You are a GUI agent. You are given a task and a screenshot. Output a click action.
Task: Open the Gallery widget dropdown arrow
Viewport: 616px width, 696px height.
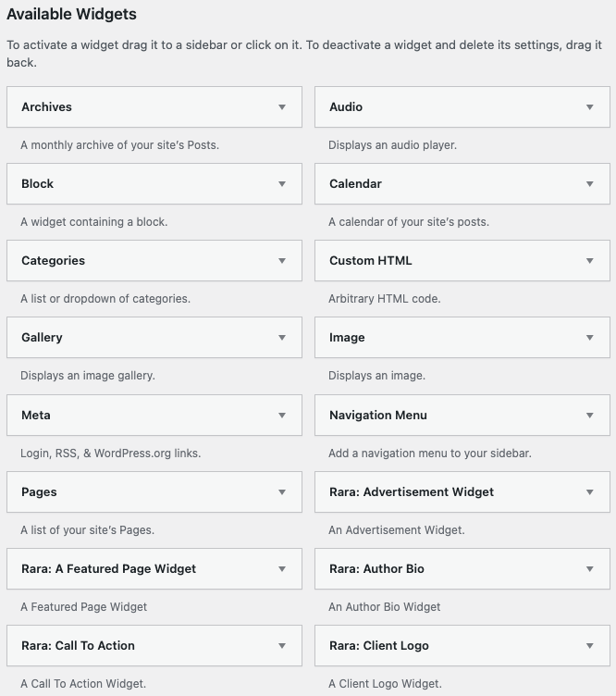pos(282,338)
